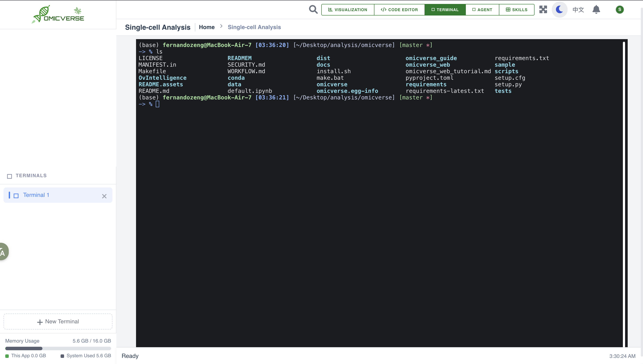Click the Memory Usage progress bar

(58, 348)
